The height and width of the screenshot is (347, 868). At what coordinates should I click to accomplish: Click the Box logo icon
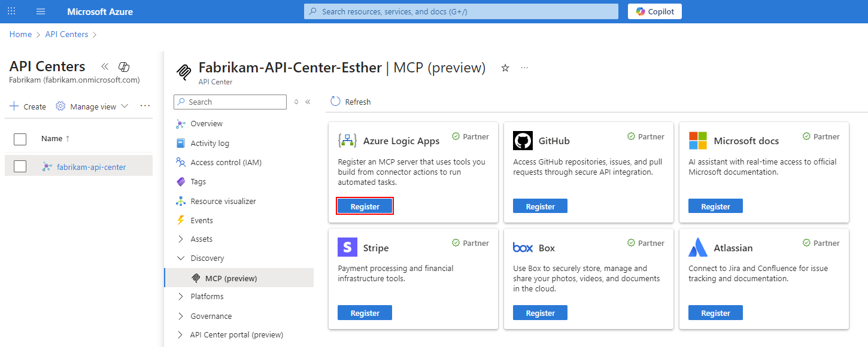523,248
